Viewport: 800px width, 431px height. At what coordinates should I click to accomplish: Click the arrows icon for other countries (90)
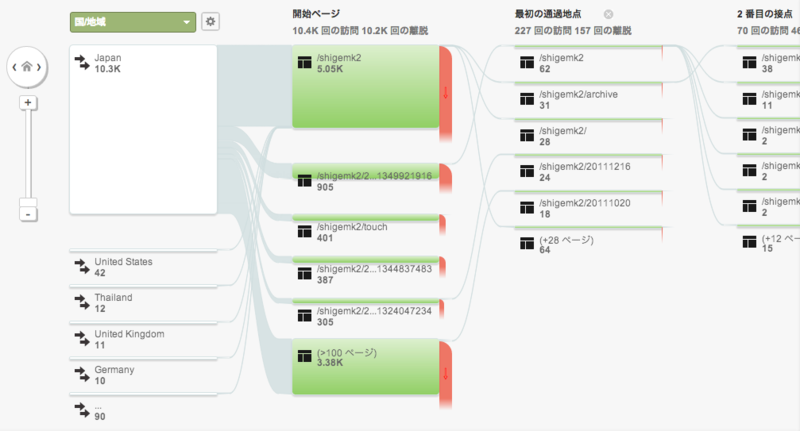pos(82,410)
